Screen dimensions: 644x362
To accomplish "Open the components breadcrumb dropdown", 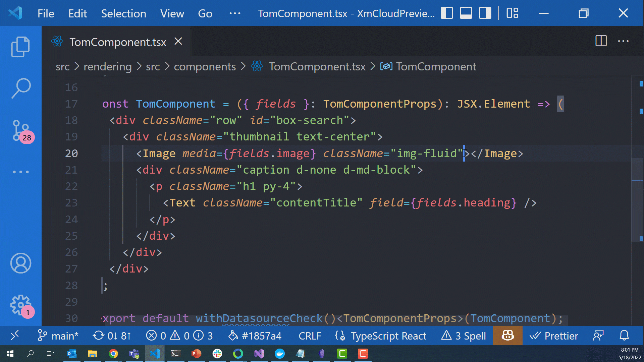I will 205,66.
